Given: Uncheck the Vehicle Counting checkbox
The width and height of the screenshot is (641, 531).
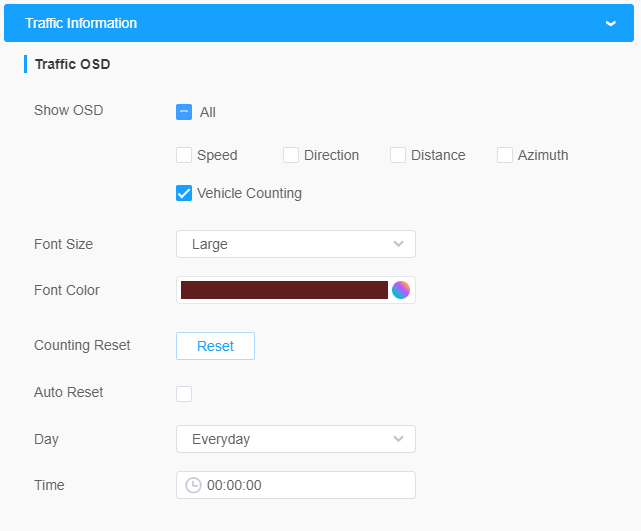Looking at the screenshot, I should tap(184, 193).
